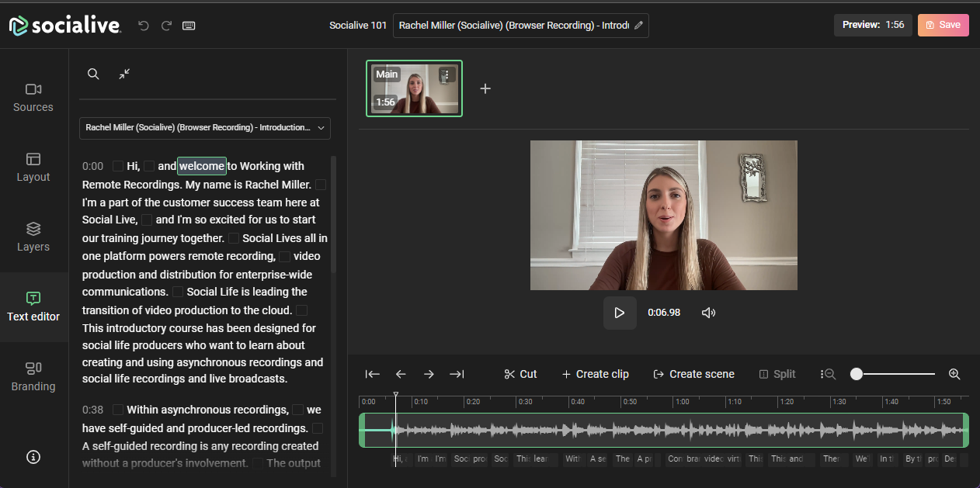The height and width of the screenshot is (488, 980).
Task: Click Create clip
Action: click(595, 374)
